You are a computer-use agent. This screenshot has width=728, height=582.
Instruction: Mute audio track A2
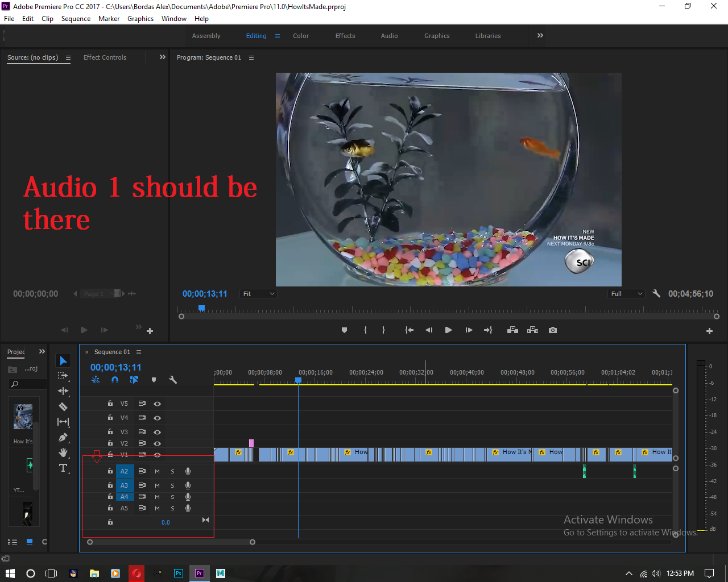pyautogui.click(x=157, y=471)
